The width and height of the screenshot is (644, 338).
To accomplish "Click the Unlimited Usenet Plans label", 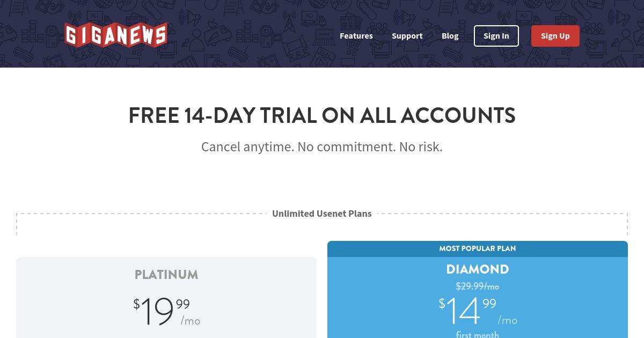I will 322,214.
